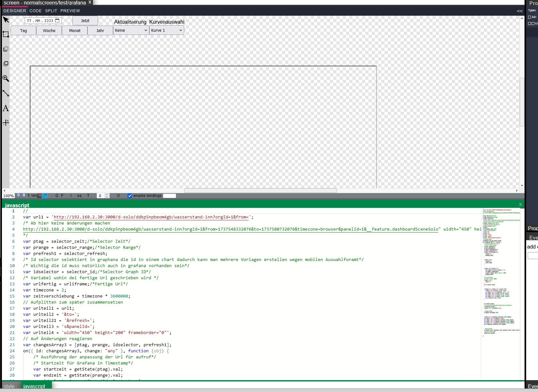Click code line 'var timezone = 2;'

click(45, 290)
